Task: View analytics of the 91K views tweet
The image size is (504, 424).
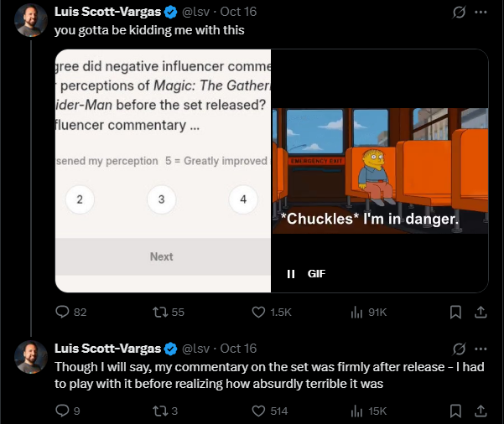Action: (356, 312)
